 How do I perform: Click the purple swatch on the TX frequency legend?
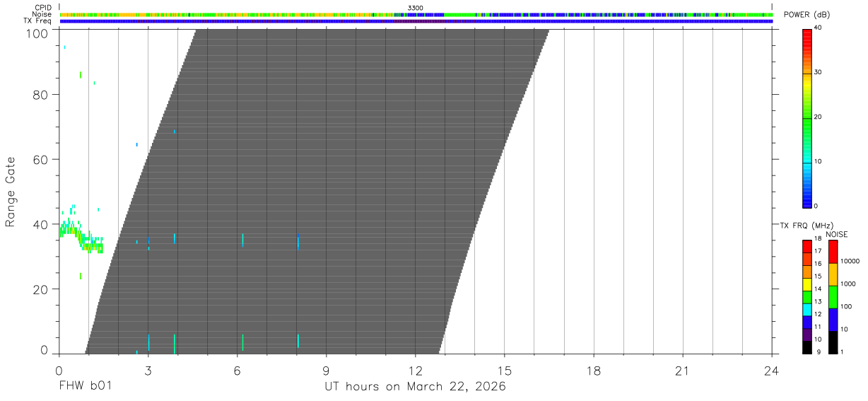pyautogui.click(x=807, y=335)
